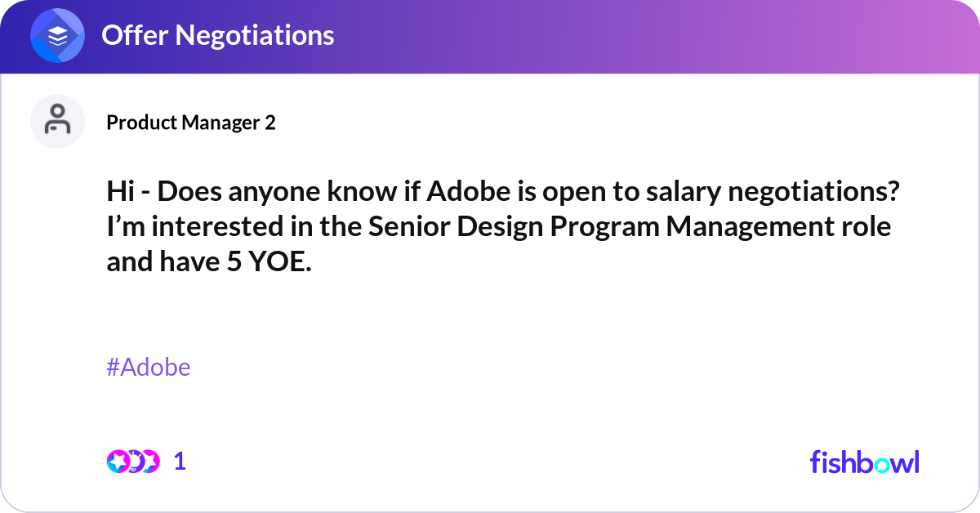This screenshot has width=980, height=513.
Task: Click the purple lightbulb reaction icon
Action: pyautogui.click(x=133, y=462)
